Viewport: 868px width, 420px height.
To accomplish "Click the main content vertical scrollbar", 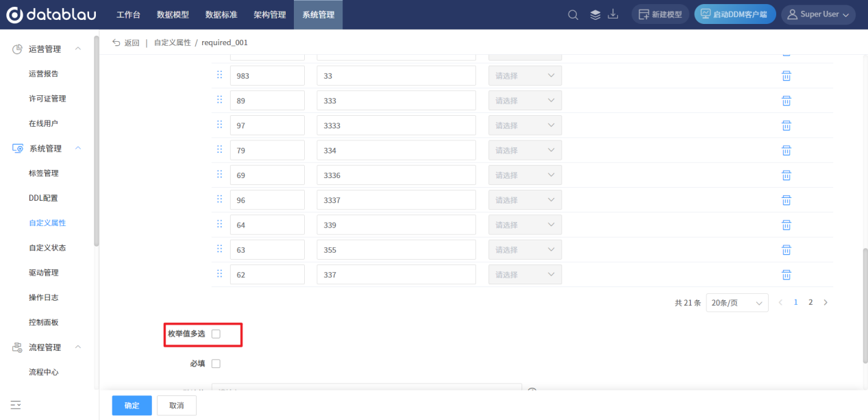I will (x=865, y=305).
